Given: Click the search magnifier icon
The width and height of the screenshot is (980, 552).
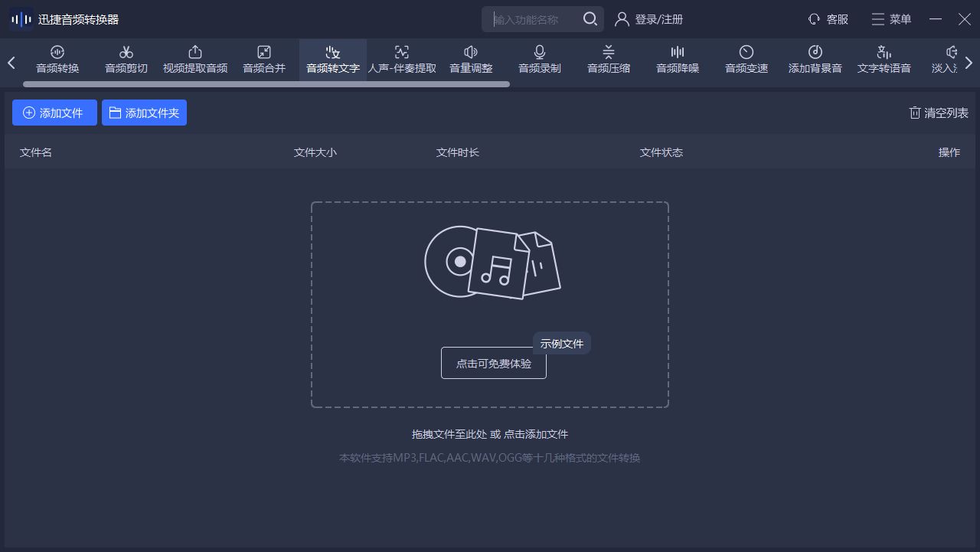Looking at the screenshot, I should pos(590,19).
